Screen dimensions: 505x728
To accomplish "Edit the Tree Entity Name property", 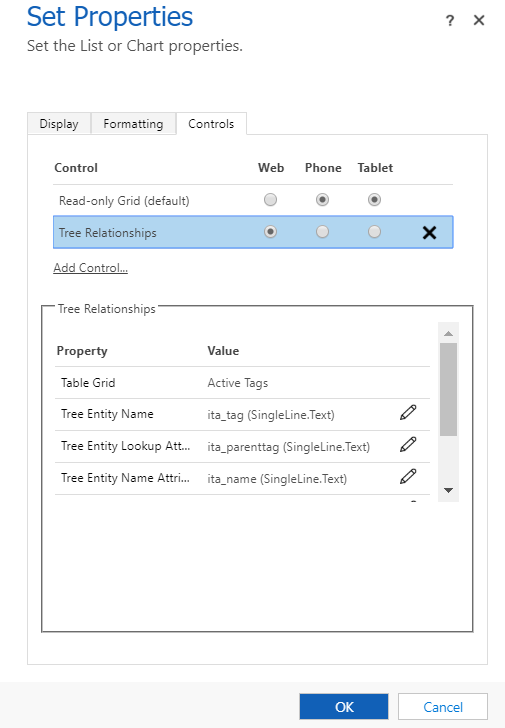I will [x=408, y=412].
